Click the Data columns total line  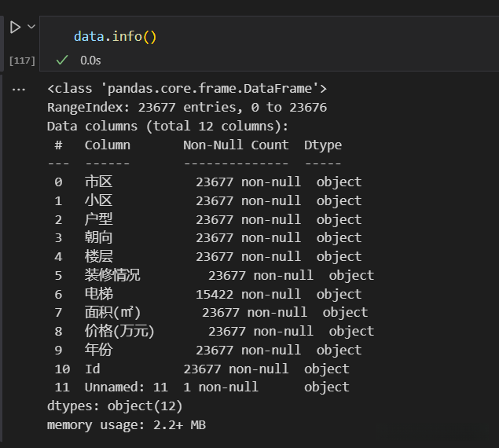click(x=168, y=126)
